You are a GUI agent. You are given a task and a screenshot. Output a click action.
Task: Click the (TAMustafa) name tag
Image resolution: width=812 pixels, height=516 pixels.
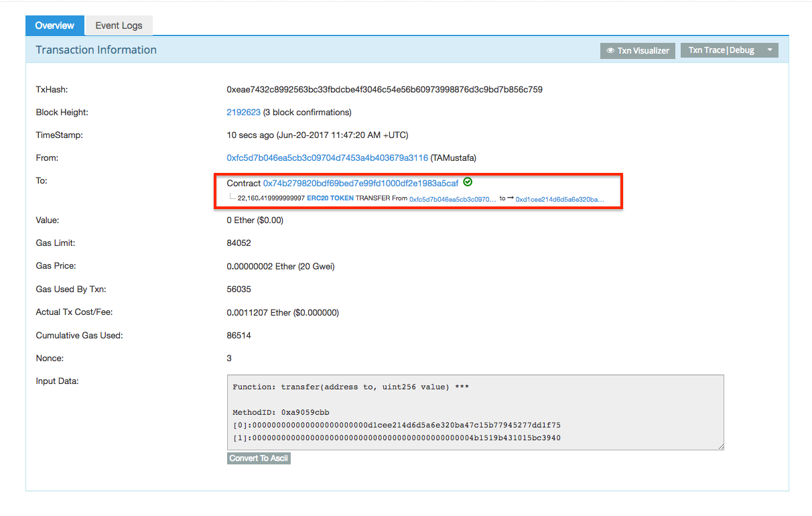point(454,157)
